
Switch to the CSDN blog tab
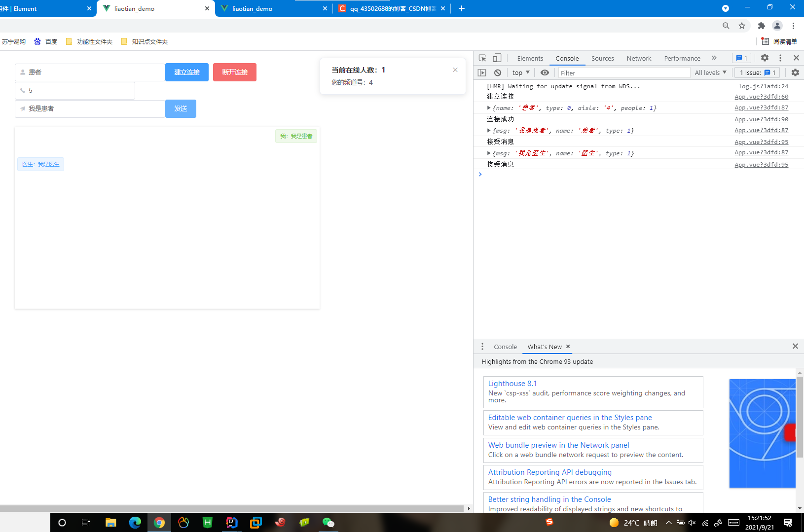point(392,8)
